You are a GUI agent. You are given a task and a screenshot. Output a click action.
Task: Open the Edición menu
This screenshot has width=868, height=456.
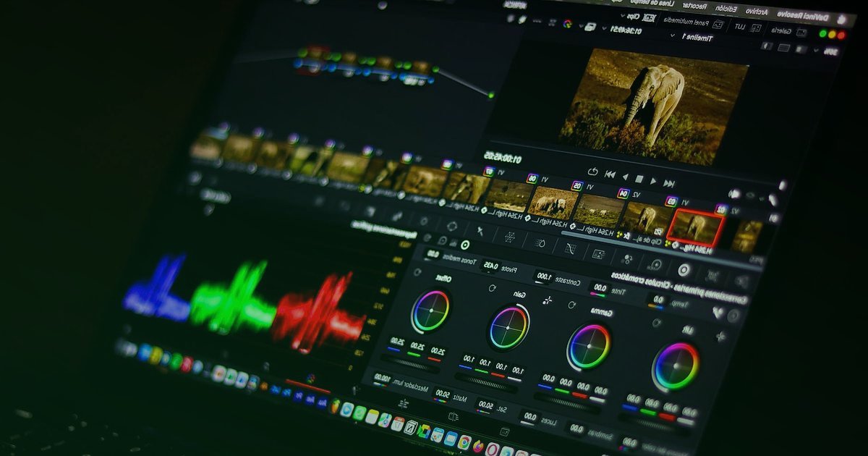pyautogui.click(x=726, y=9)
